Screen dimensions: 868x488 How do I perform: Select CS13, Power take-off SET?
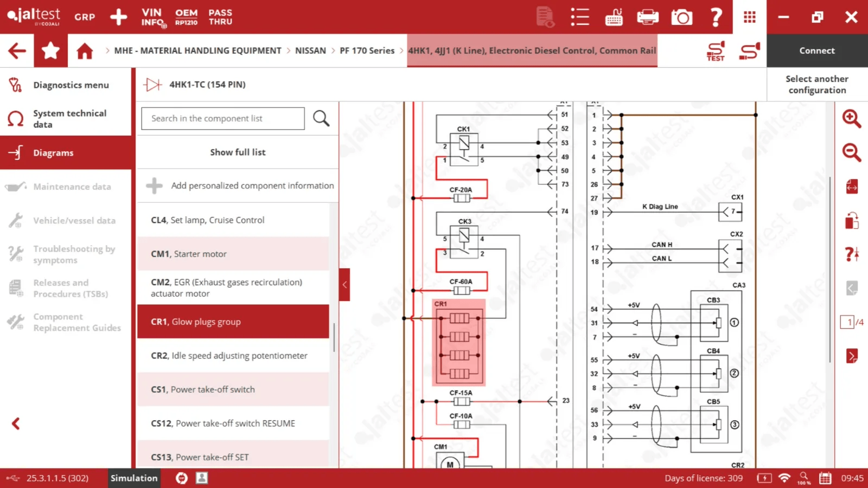233,454
